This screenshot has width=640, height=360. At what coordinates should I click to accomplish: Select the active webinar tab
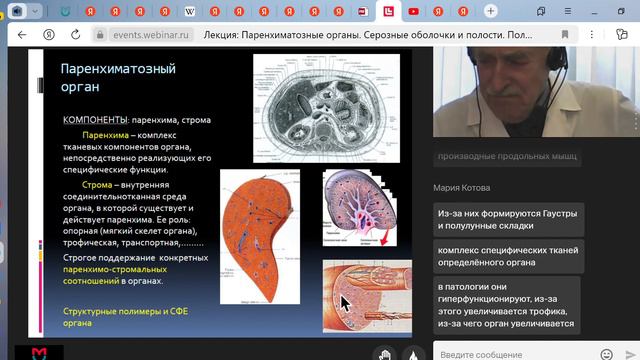tap(388, 11)
